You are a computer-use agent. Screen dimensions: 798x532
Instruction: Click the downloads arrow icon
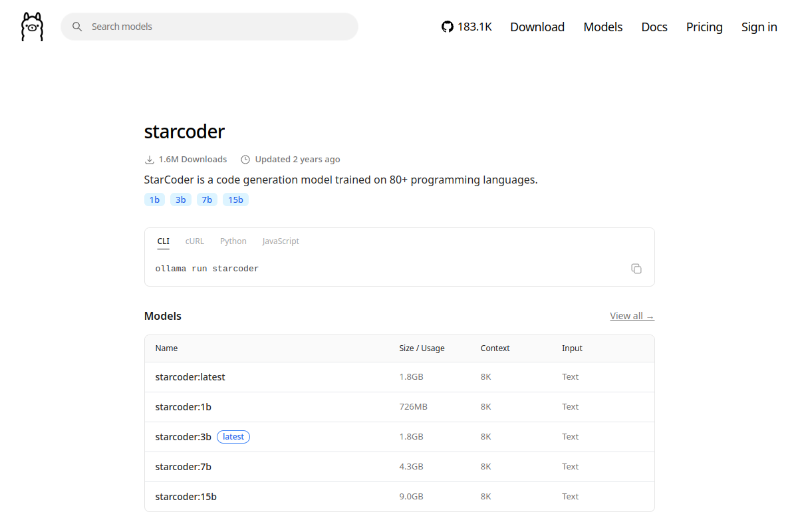coord(149,160)
